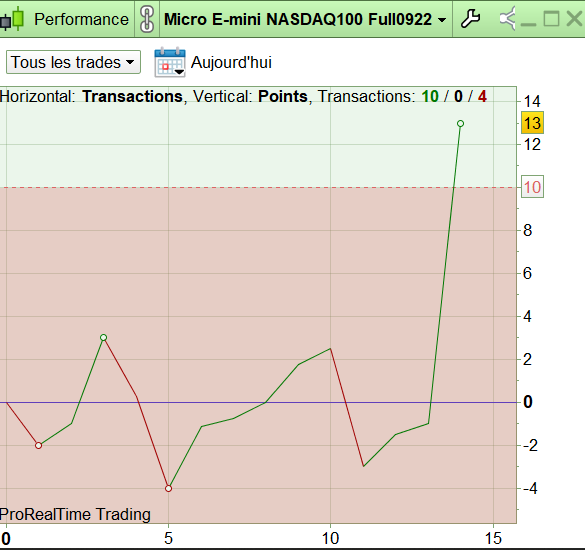Viewport: 585px width, 550px height.
Task: Open the Tous les trades dropdown
Action: tap(73, 62)
